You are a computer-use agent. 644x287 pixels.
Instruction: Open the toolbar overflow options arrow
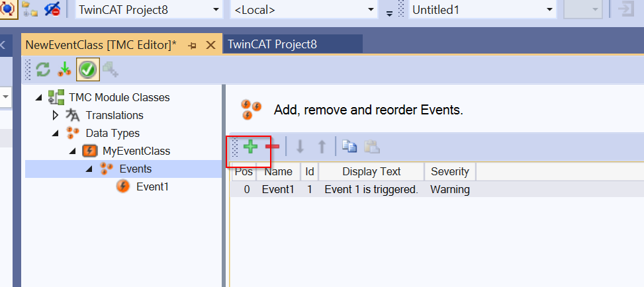click(389, 13)
